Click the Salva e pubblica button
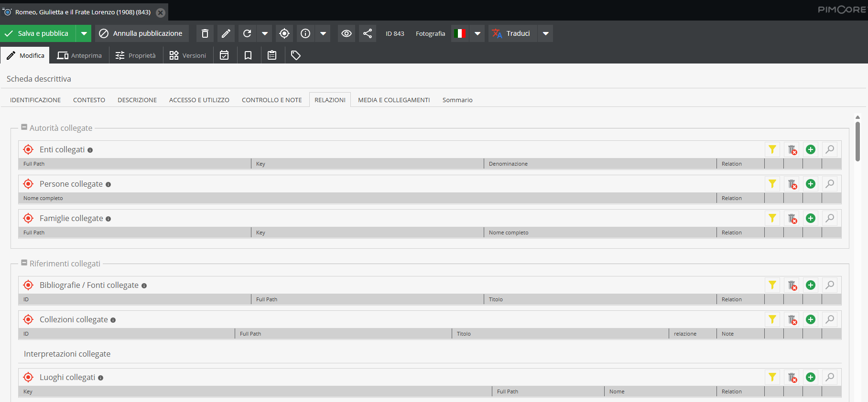 tap(38, 33)
